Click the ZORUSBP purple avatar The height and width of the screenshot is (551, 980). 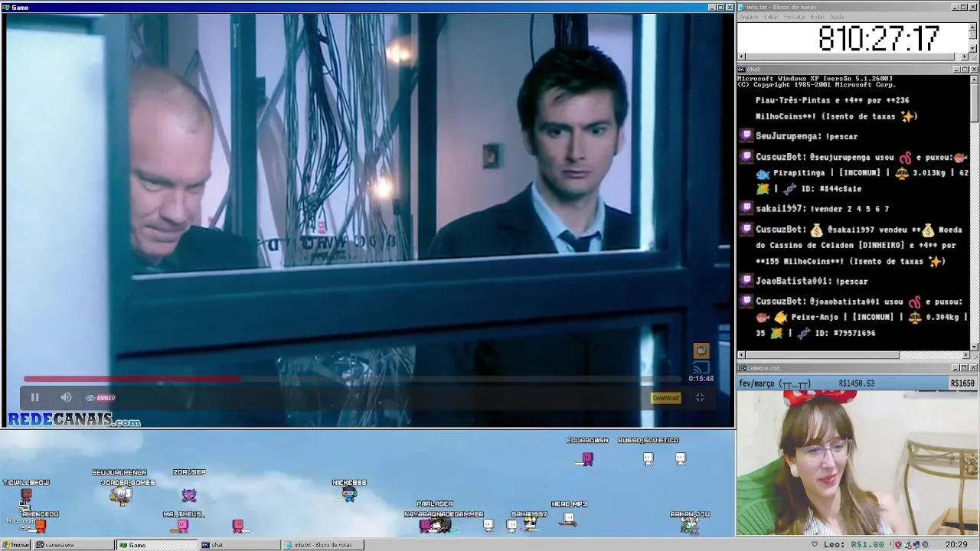point(189,495)
